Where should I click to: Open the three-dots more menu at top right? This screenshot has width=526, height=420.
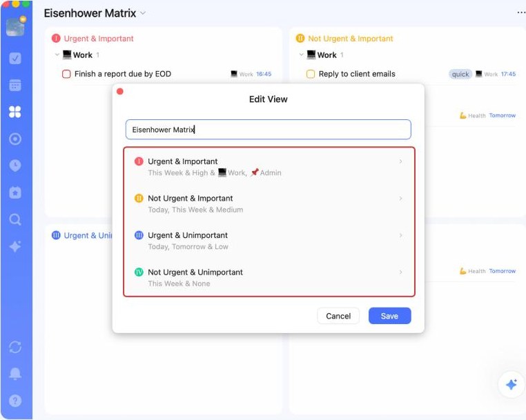(521, 12)
